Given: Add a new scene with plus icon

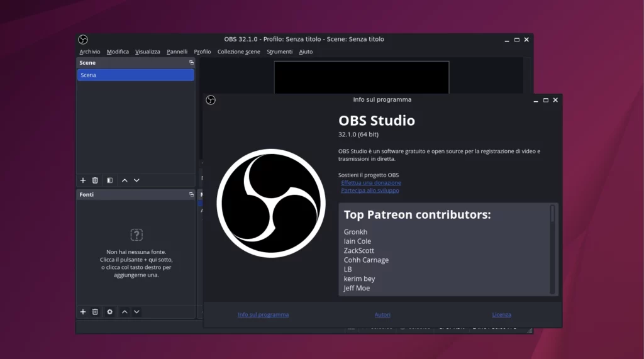Looking at the screenshot, I should 83,180.
